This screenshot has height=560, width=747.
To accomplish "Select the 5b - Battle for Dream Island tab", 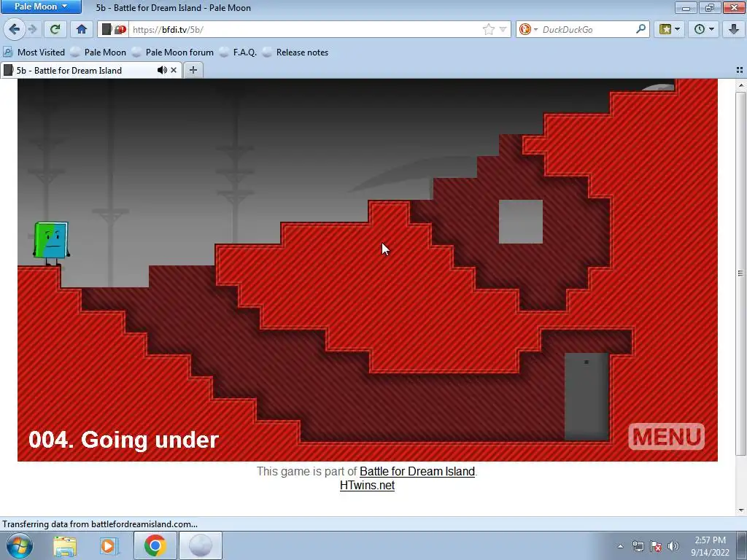I will pyautogui.click(x=79, y=71).
